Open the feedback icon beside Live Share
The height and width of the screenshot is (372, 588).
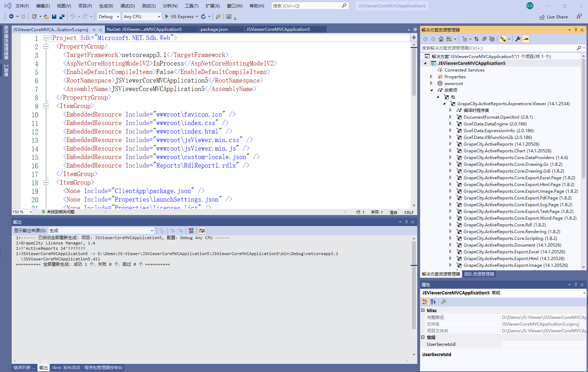[x=579, y=17]
